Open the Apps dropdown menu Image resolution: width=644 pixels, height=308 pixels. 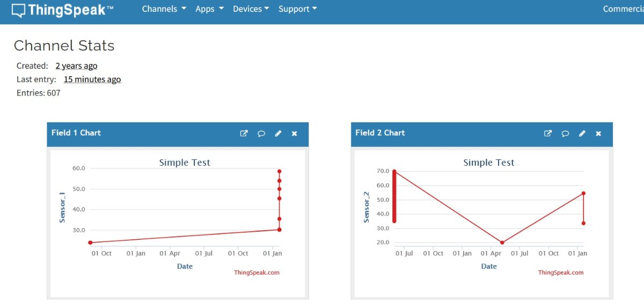(x=209, y=9)
